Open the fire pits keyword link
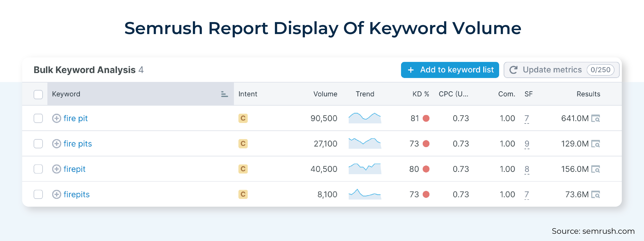 pos(78,144)
